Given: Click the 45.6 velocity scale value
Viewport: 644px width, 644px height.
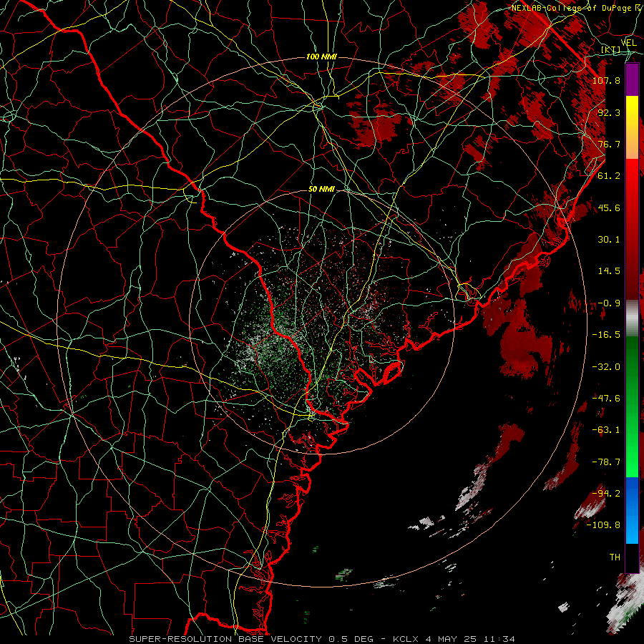Looking at the screenshot, I should (x=609, y=208).
